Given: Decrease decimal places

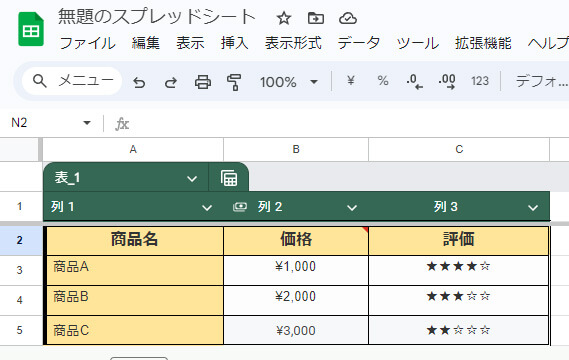Looking at the screenshot, I should point(414,81).
